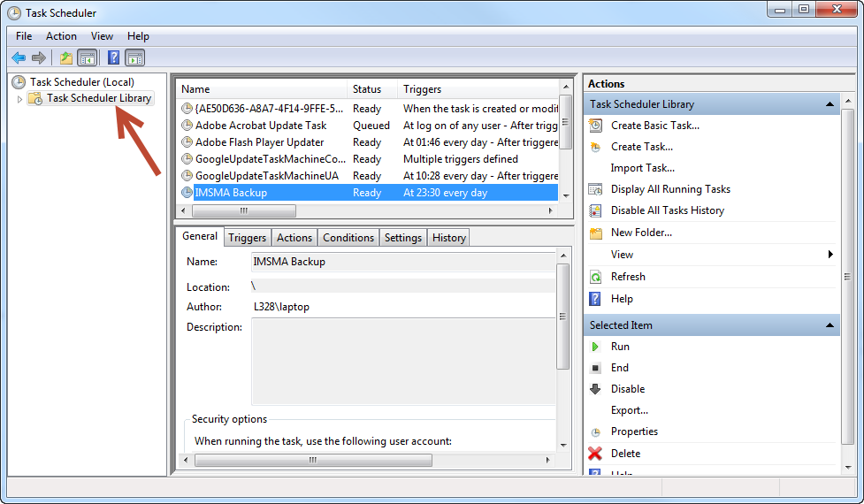
Task: Click the Back arrow toolbar icon
Action: [19, 58]
